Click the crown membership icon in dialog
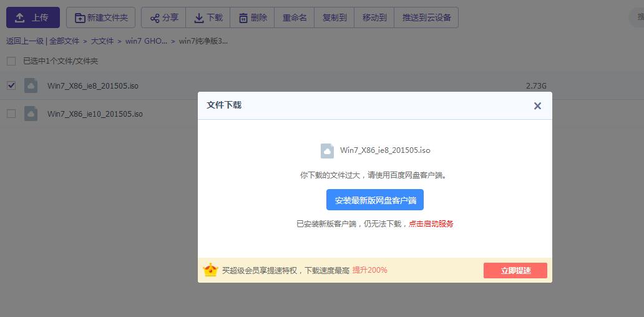Image resolution: width=644 pixels, height=317 pixels. tap(210, 270)
